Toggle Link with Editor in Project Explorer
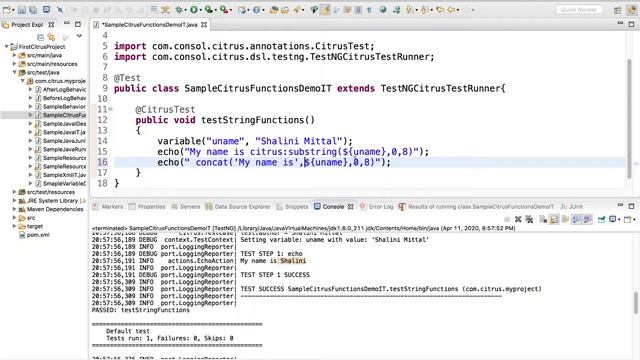The image size is (640, 360). 51,38
